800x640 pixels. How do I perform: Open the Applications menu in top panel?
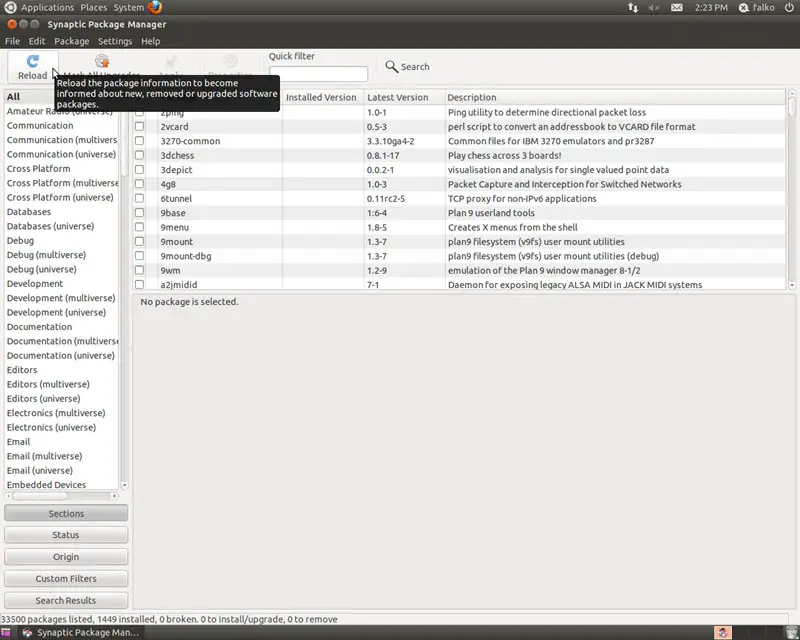pyautogui.click(x=47, y=8)
